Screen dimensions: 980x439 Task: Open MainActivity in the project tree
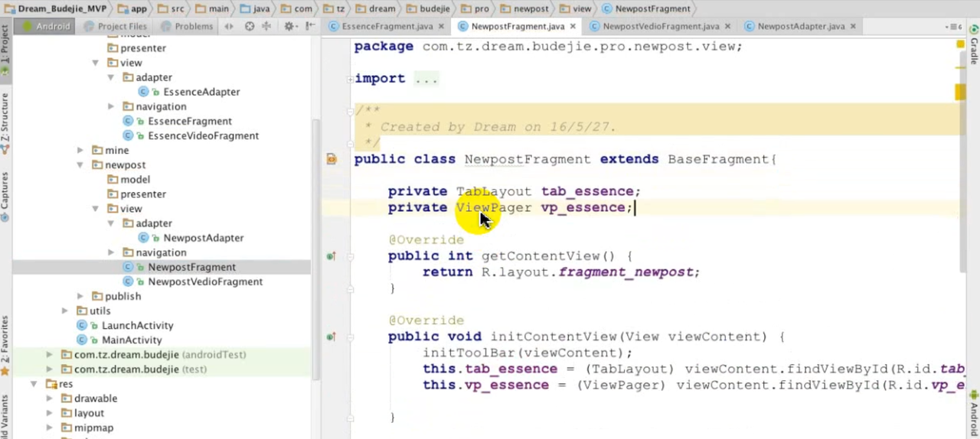coord(132,340)
